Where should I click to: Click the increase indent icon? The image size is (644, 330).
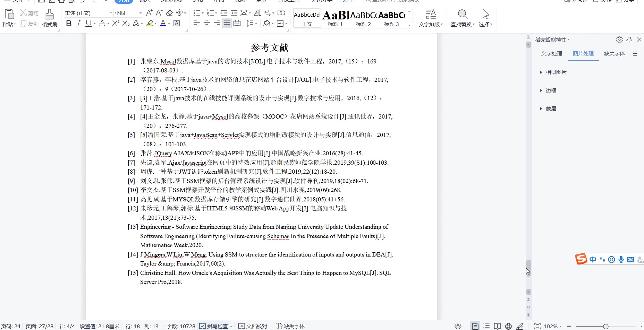(234, 13)
